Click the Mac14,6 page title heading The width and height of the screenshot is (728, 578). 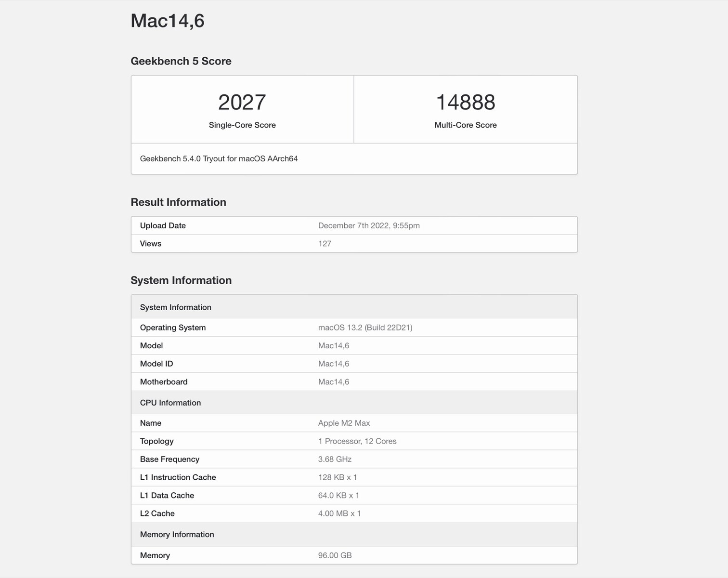pyautogui.click(x=168, y=21)
